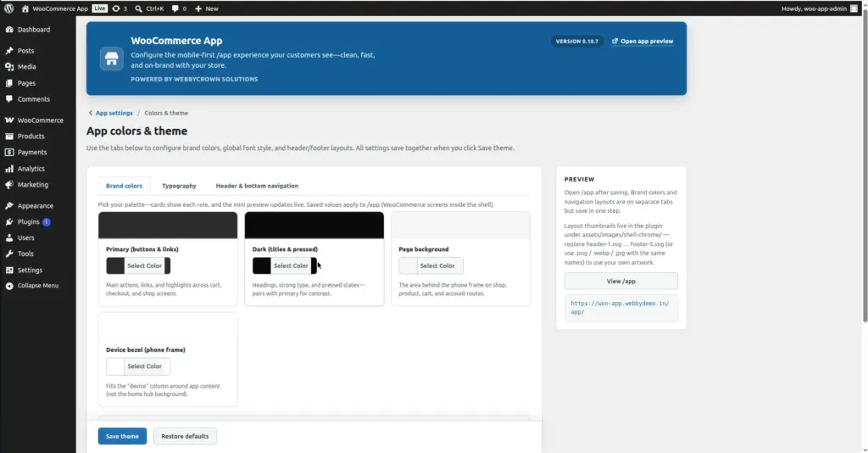Open the comments bubble in admin bar
The height and width of the screenshot is (453, 868).
pos(175,8)
